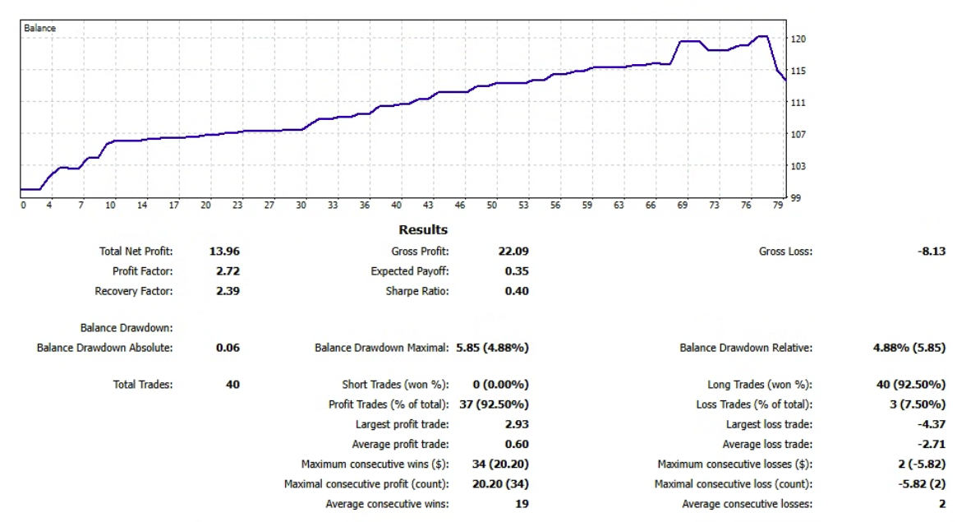The image size is (980, 522).
Task: Click the Long Trades (won %) value
Action: point(911,384)
